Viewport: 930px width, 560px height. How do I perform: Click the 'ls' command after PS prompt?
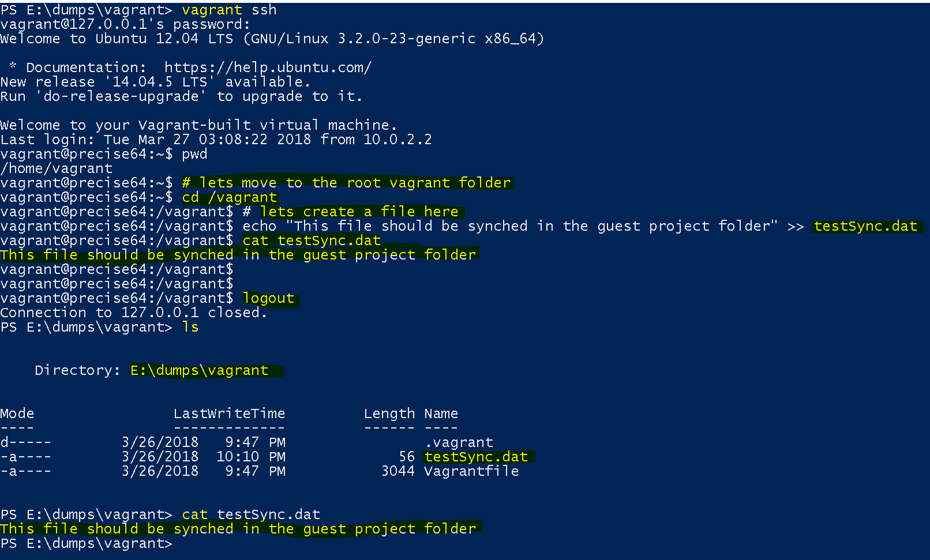pos(190,327)
